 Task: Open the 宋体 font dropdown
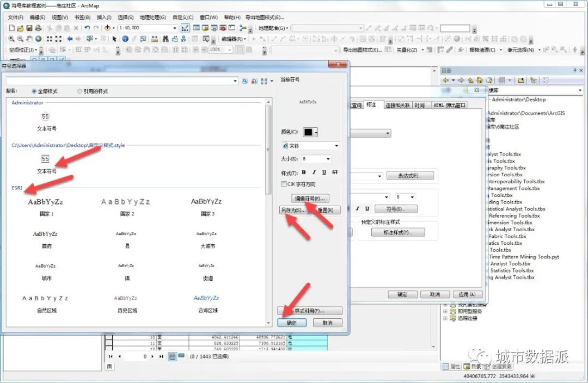(336, 146)
